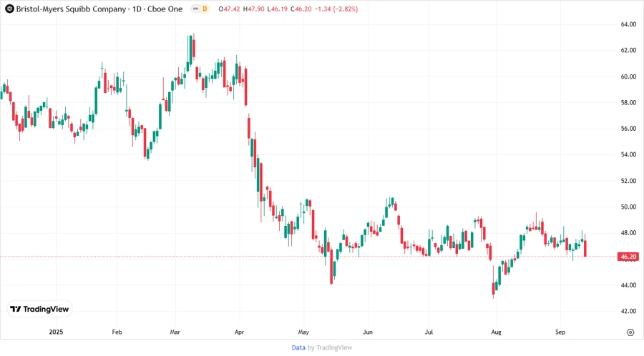Click the 2025 time axis label

coord(56,332)
